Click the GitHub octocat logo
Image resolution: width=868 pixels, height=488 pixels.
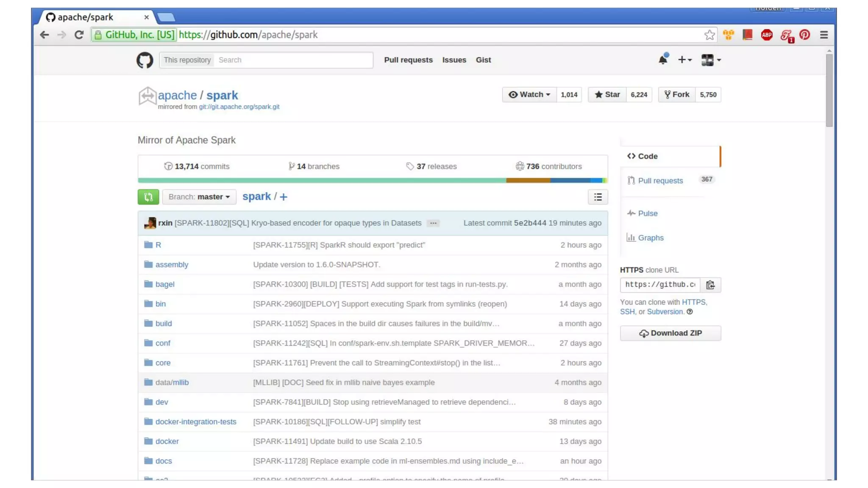point(145,60)
